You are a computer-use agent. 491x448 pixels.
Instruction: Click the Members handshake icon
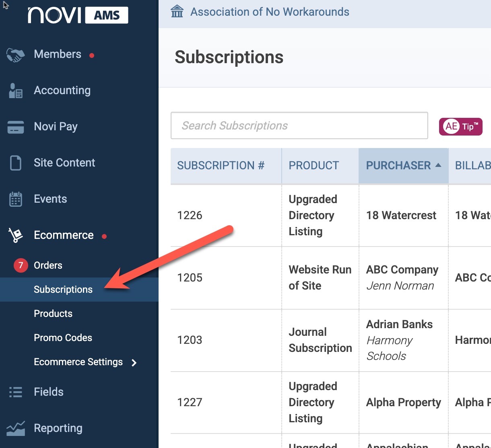click(15, 55)
